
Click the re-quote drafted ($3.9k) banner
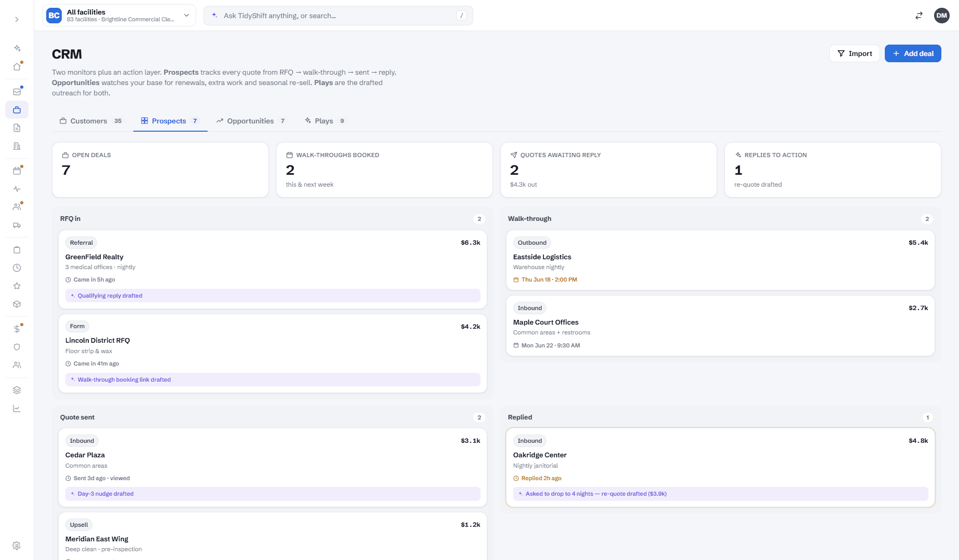pos(720,494)
